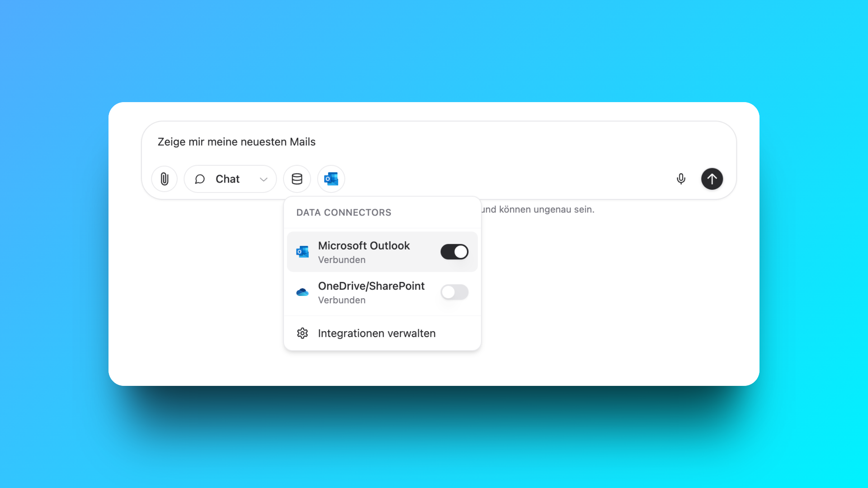Click the 'und können ungenau sein.' disclaimer text
Screen dimensions: 868x488
538,210
